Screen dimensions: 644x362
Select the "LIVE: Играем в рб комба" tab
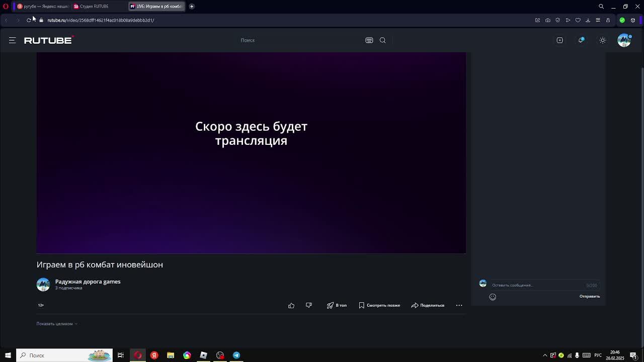156,6
